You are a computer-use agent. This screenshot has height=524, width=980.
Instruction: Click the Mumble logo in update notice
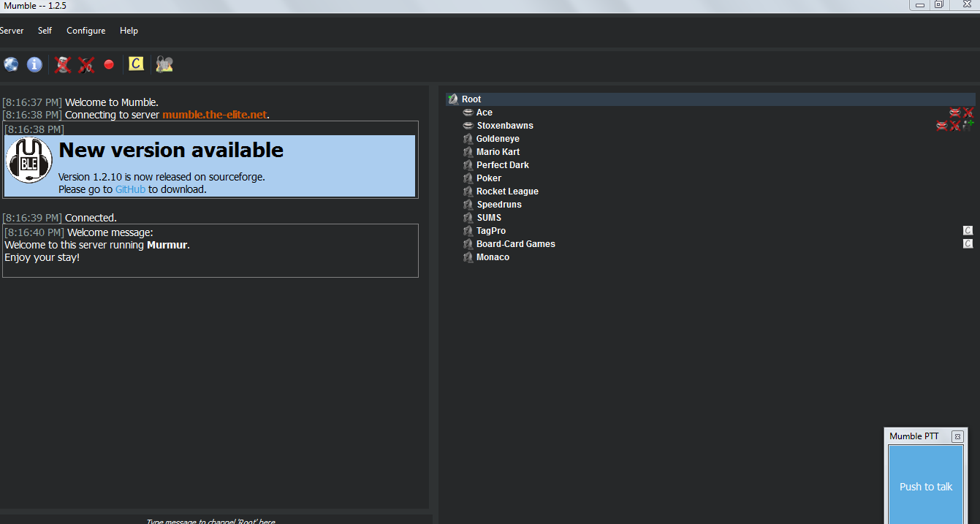[29, 159]
